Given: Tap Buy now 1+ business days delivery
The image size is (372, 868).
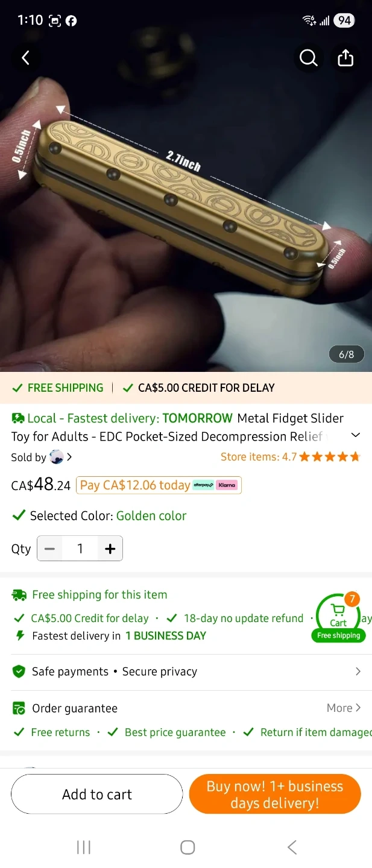Looking at the screenshot, I should tap(275, 794).
